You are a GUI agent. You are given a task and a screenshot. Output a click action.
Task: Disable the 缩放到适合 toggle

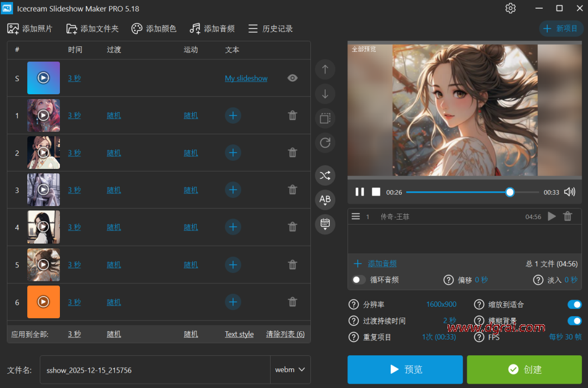coord(574,305)
